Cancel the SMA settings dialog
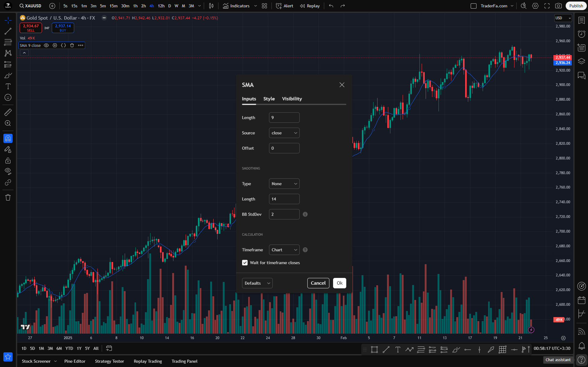 pyautogui.click(x=318, y=283)
